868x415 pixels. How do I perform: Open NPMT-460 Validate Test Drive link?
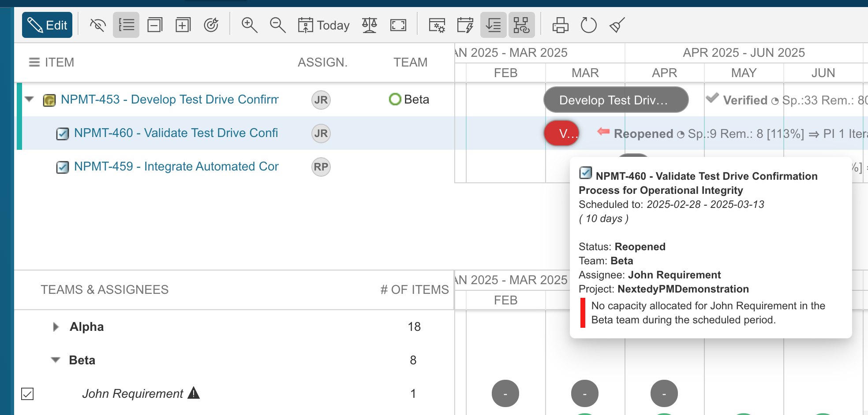[x=176, y=133]
